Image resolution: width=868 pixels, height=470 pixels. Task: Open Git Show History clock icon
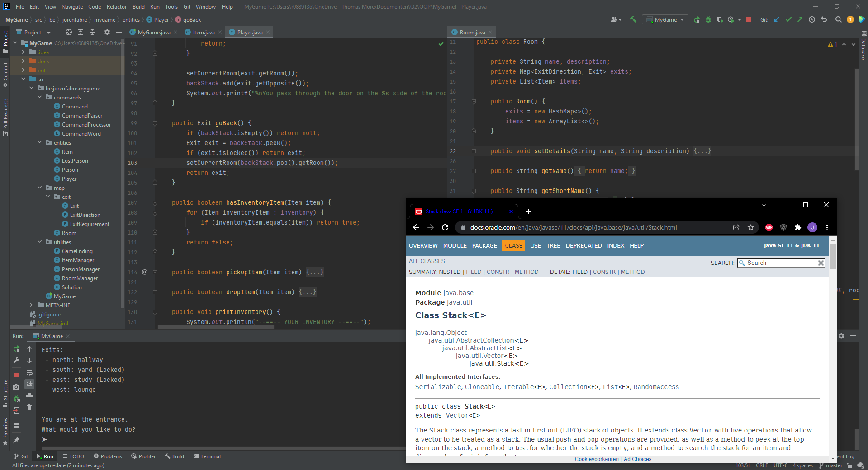pyautogui.click(x=812, y=19)
